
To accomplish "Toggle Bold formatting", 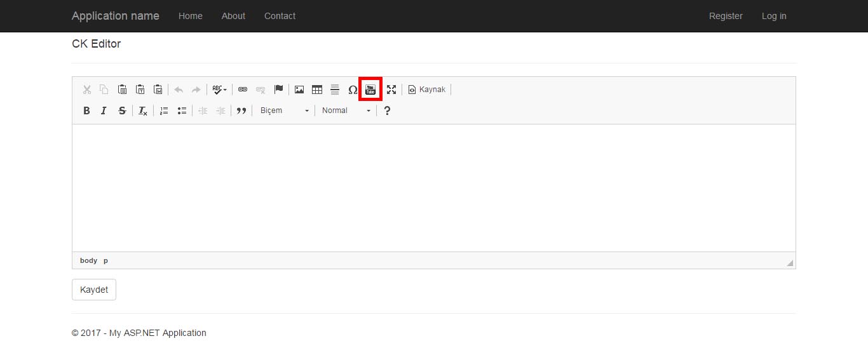I will pyautogui.click(x=87, y=111).
